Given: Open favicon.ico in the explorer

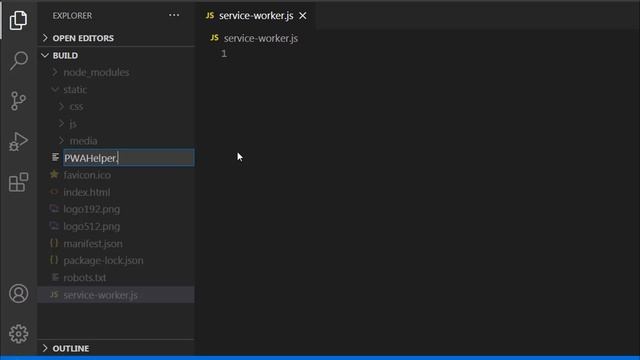Looking at the screenshot, I should coord(87,175).
